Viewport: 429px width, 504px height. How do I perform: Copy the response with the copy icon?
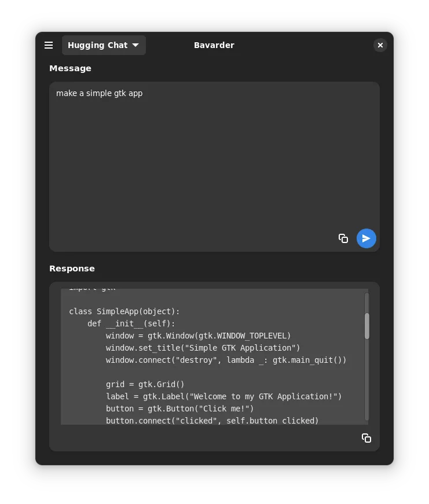366,438
